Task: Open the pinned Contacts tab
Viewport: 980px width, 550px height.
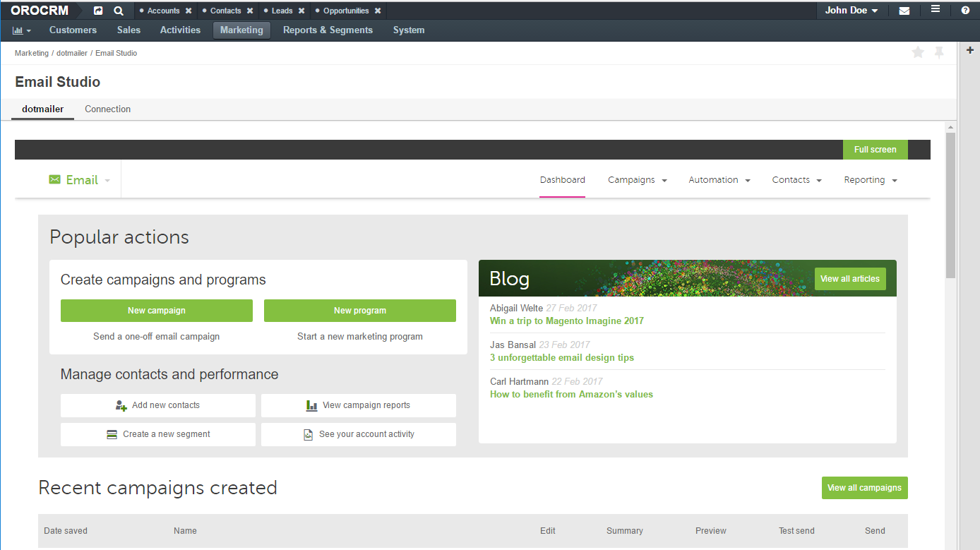Action: [225, 11]
